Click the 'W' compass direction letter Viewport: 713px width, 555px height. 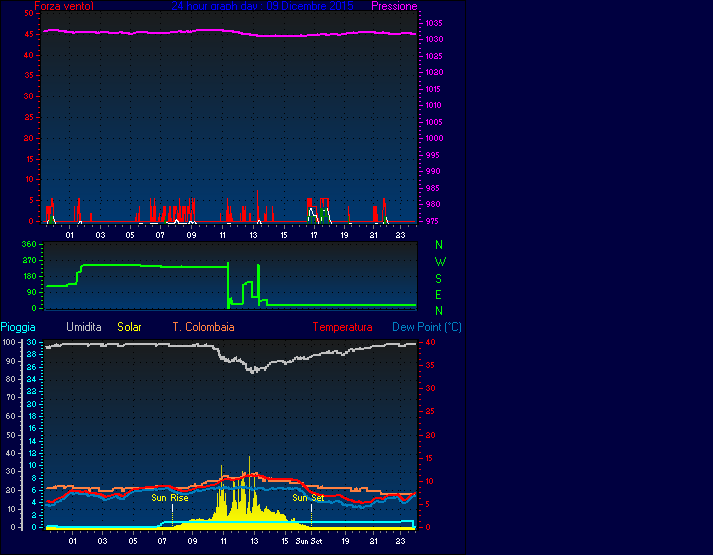click(x=440, y=262)
